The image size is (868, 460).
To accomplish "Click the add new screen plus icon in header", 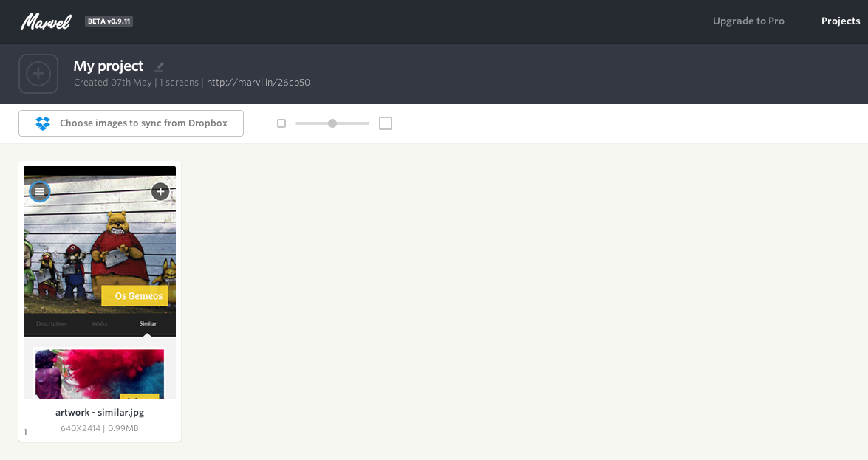I will [x=38, y=74].
